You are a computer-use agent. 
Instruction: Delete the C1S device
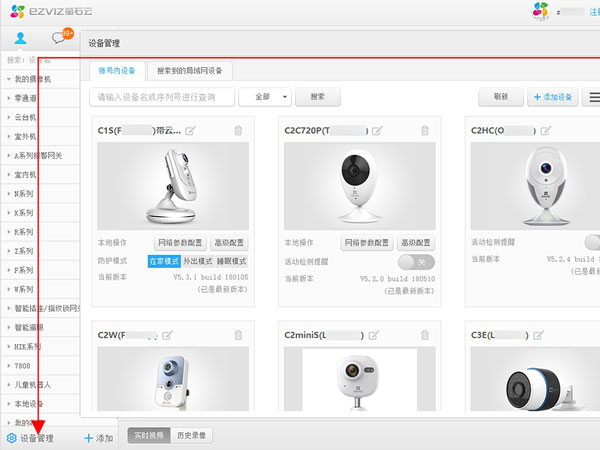(x=238, y=130)
